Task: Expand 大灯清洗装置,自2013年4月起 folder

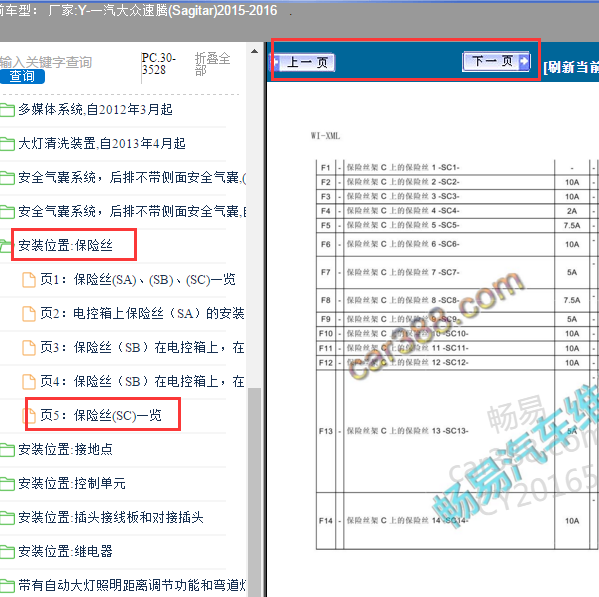Action: tap(102, 144)
